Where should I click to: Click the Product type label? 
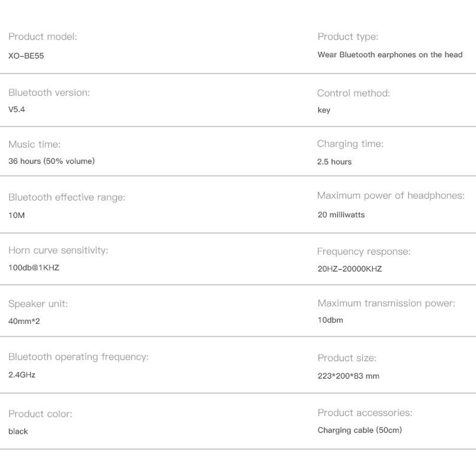point(348,37)
